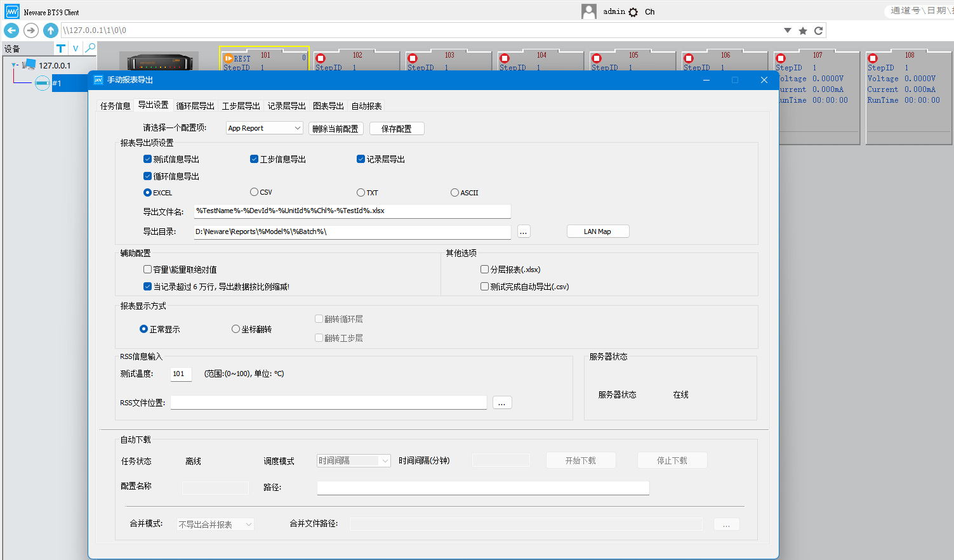Click the T filter icon in device panel

pos(61,48)
